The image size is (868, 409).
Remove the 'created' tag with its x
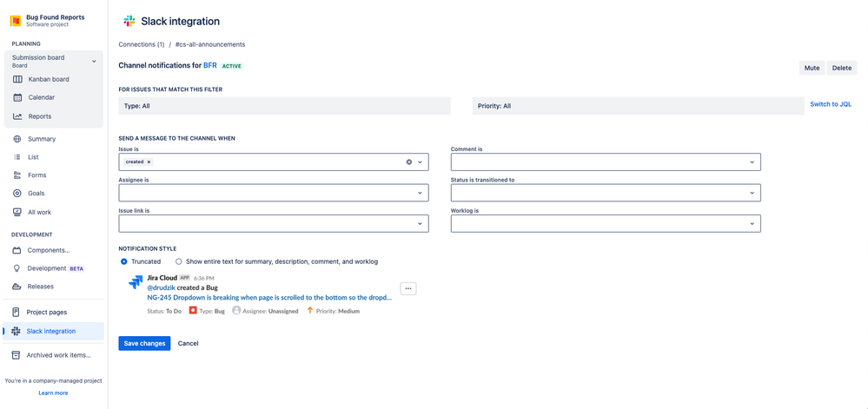(x=149, y=162)
